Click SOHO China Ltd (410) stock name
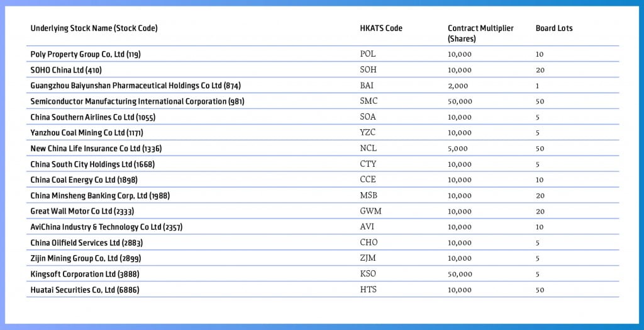Viewport: 644px width, 330px height. 66,70
